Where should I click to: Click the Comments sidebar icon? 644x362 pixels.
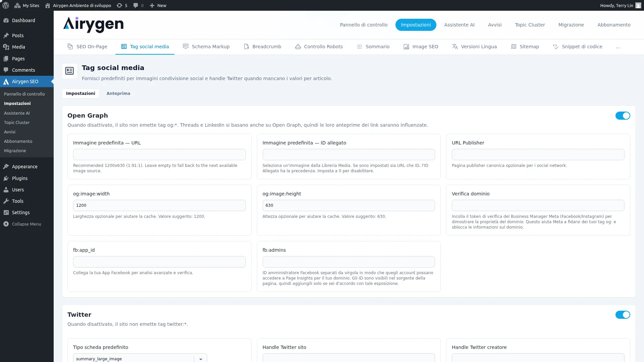pyautogui.click(x=6, y=70)
